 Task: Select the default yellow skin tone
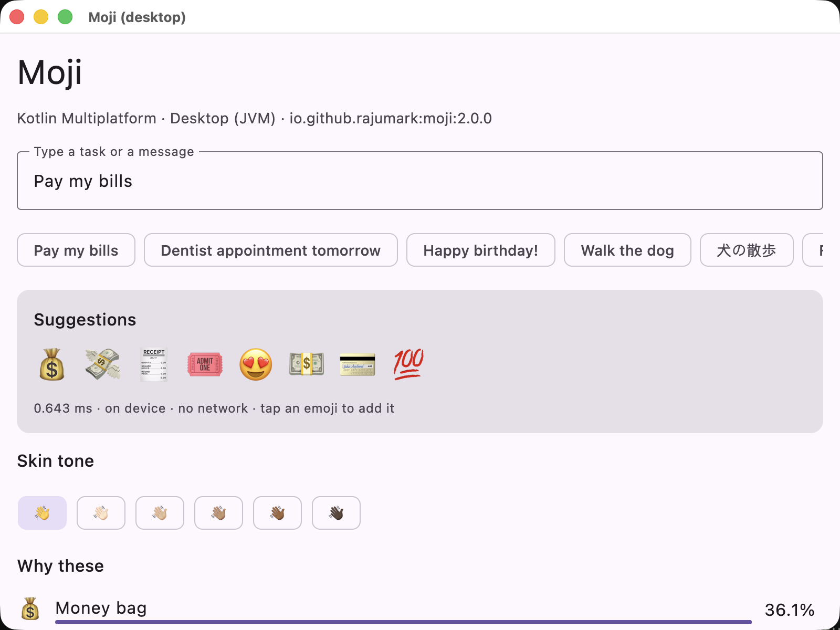[42, 513]
